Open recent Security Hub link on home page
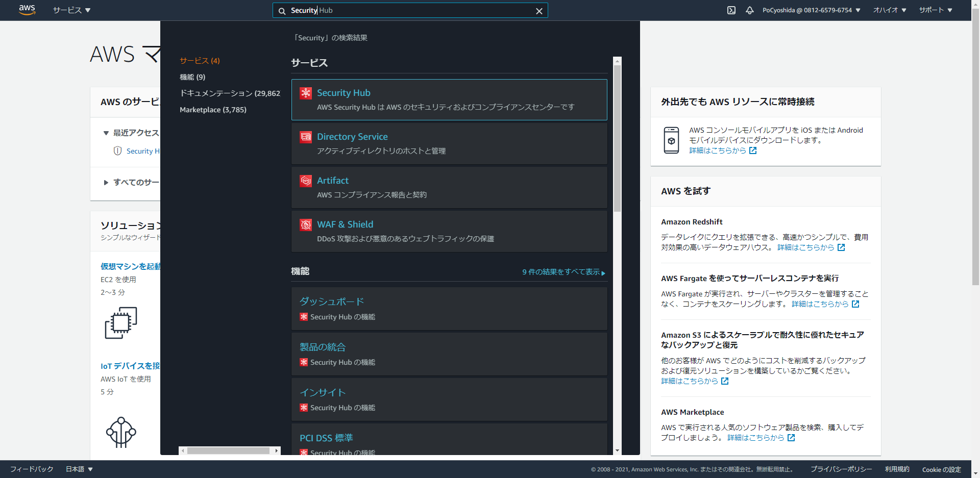The height and width of the screenshot is (478, 980). [143, 151]
